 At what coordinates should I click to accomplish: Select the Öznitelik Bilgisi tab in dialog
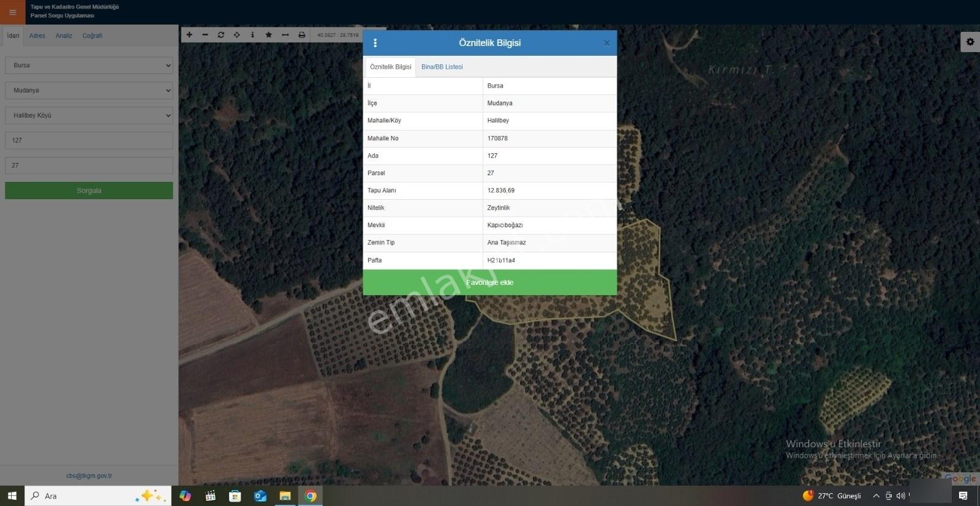(391, 67)
